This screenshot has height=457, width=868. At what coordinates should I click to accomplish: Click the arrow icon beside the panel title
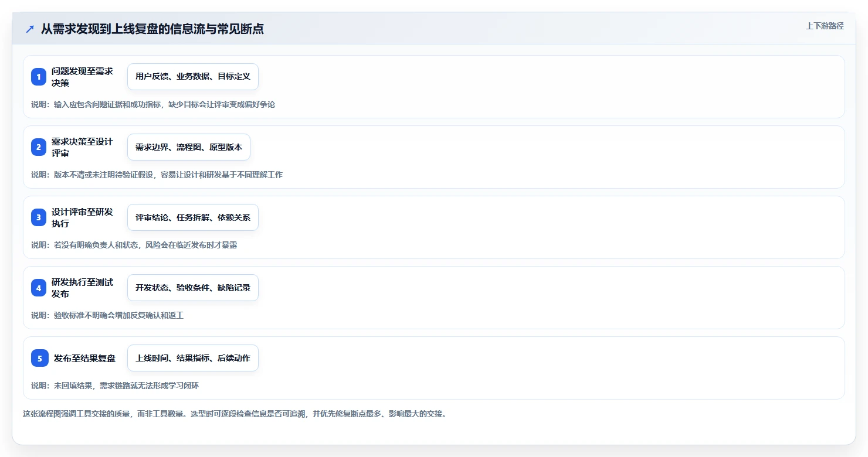pyautogui.click(x=30, y=29)
